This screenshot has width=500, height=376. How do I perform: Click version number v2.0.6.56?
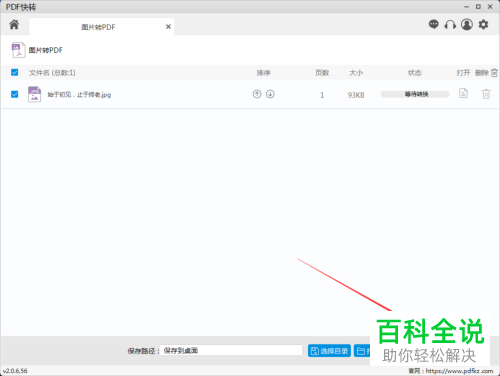click(15, 371)
